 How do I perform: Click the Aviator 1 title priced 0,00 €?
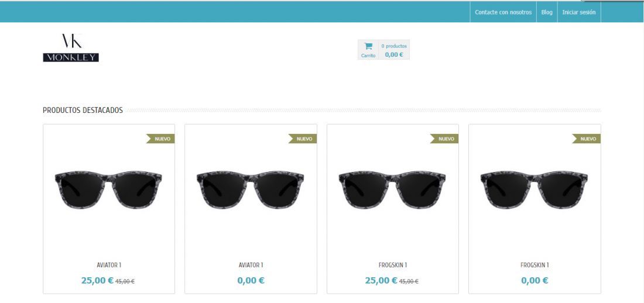251,265
